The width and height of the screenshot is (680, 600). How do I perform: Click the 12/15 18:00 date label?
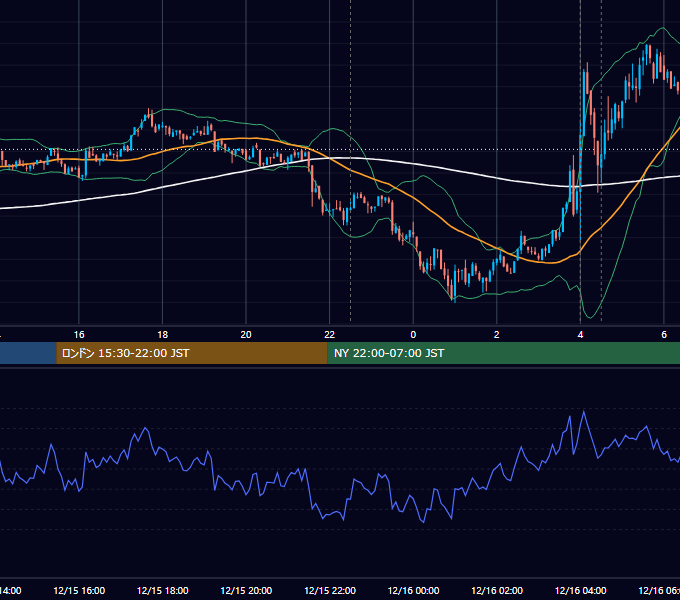coord(163,590)
